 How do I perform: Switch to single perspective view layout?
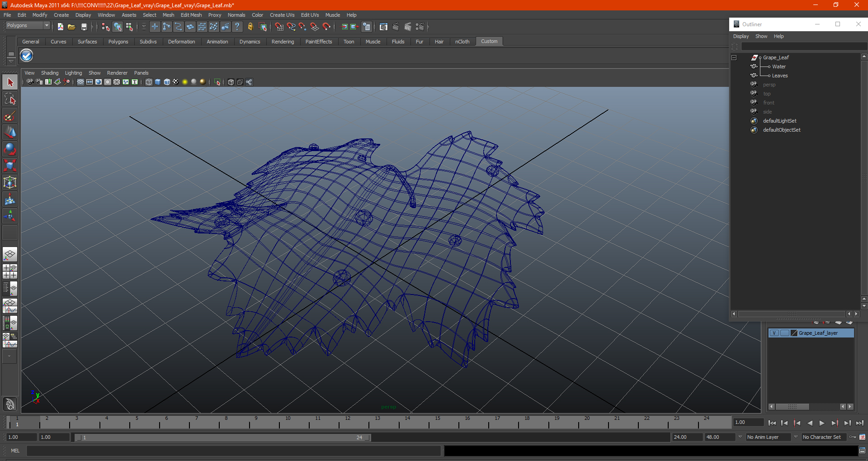tap(10, 255)
